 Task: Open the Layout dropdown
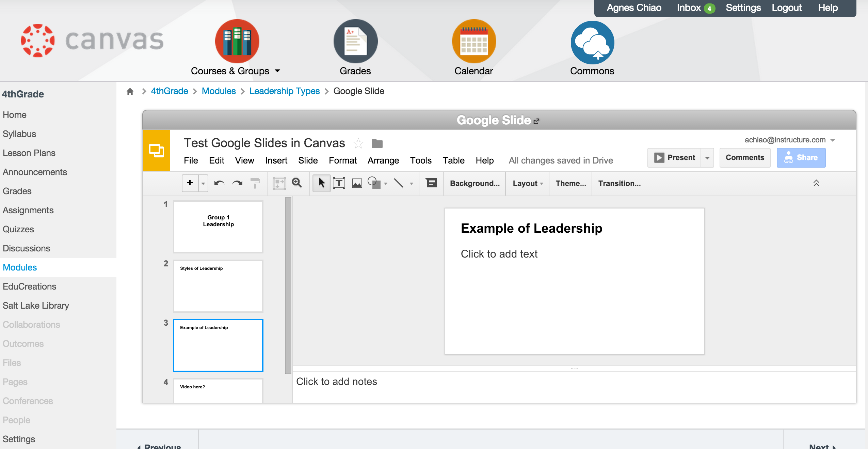pyautogui.click(x=528, y=183)
